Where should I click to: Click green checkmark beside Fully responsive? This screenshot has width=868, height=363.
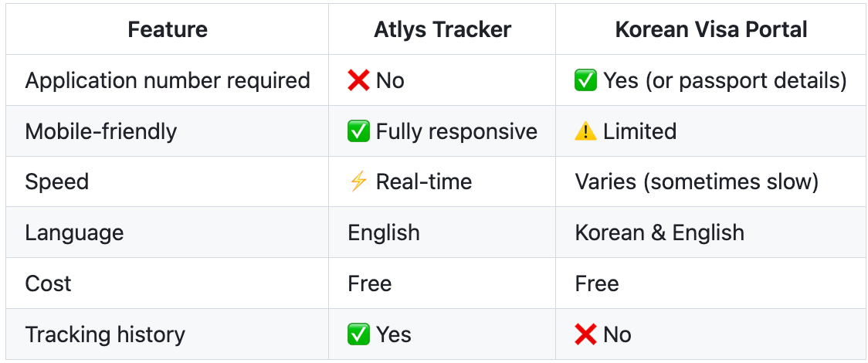coord(358,132)
